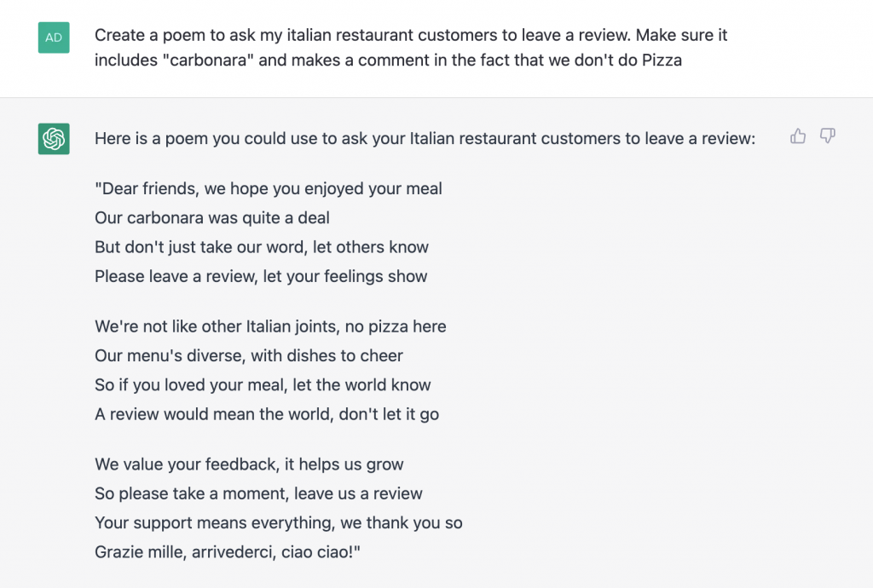Click the line 'Please leave a review, let your feelings show'

261,276
